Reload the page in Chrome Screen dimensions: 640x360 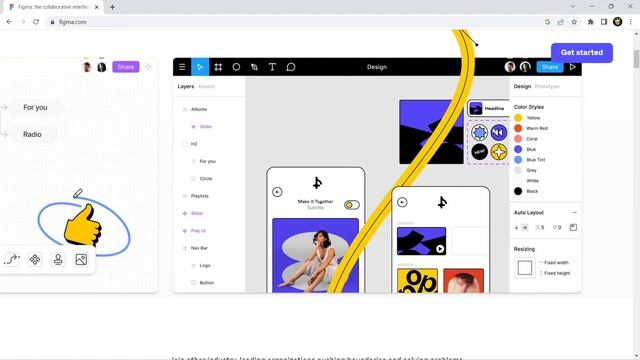[x=36, y=22]
